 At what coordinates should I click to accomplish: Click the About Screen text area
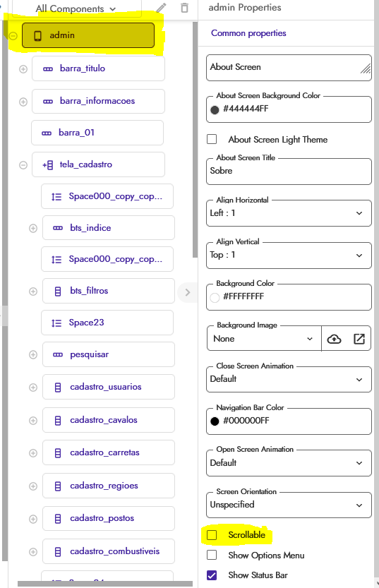(x=289, y=68)
